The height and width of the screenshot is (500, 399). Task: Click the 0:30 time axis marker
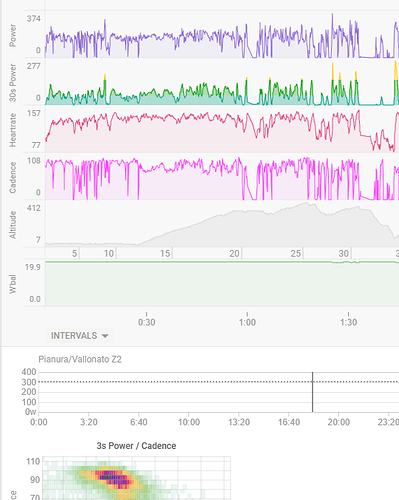click(x=147, y=322)
